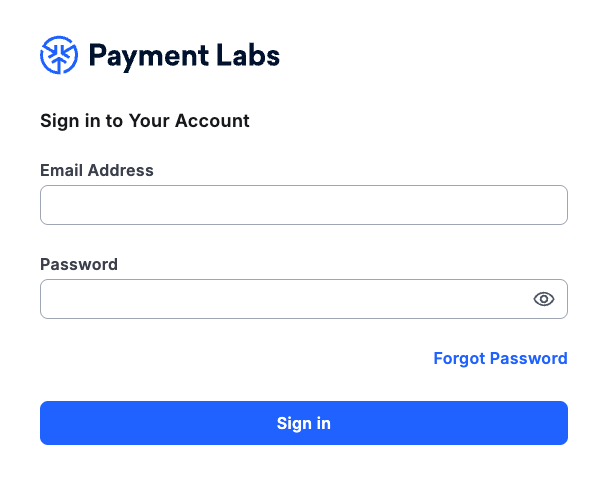The width and height of the screenshot is (612, 486).
Task: Reveal typed password with the eye symbol
Action: point(544,299)
